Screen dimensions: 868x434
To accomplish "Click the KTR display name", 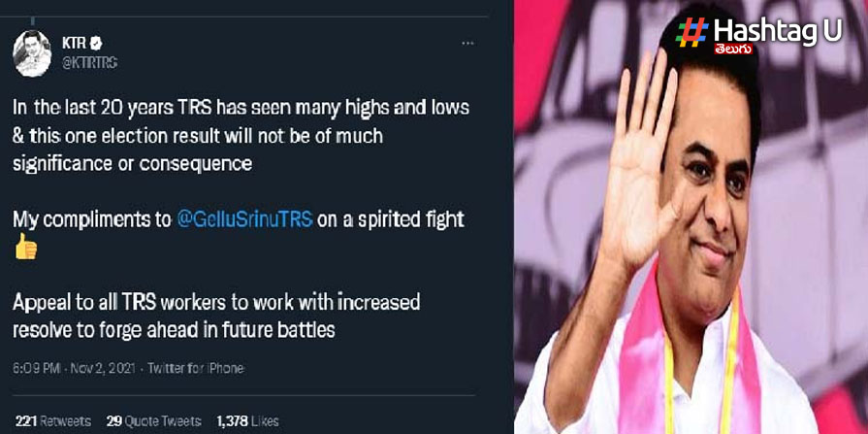I will 74,44.
